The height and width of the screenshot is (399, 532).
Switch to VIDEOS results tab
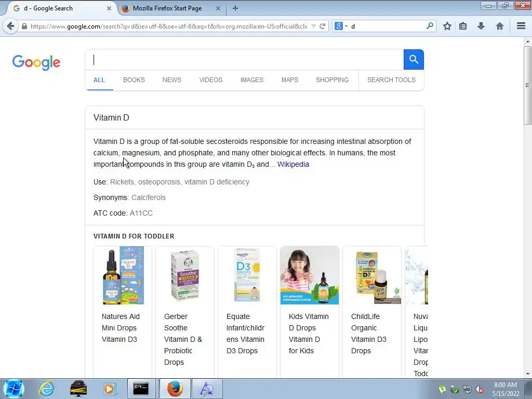pos(211,79)
